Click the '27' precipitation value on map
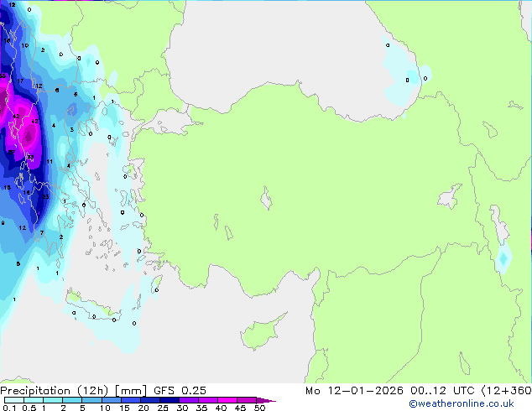 coord(11,152)
